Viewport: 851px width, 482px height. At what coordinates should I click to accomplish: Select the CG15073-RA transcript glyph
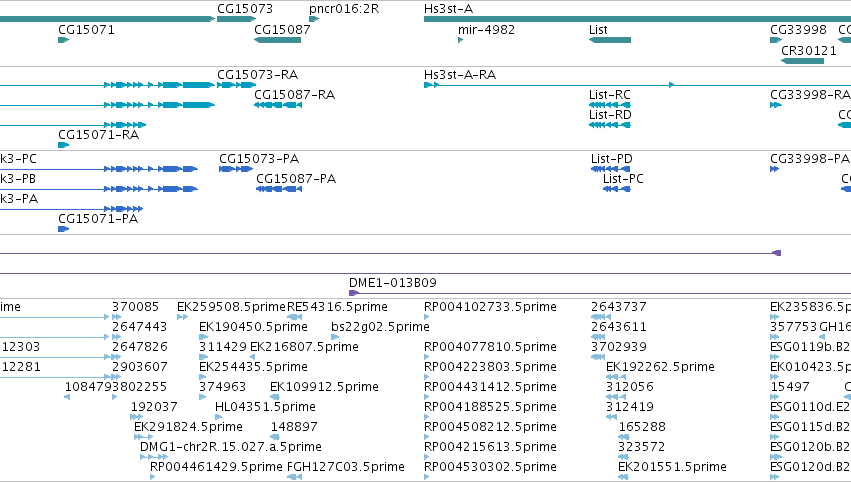click(236, 85)
